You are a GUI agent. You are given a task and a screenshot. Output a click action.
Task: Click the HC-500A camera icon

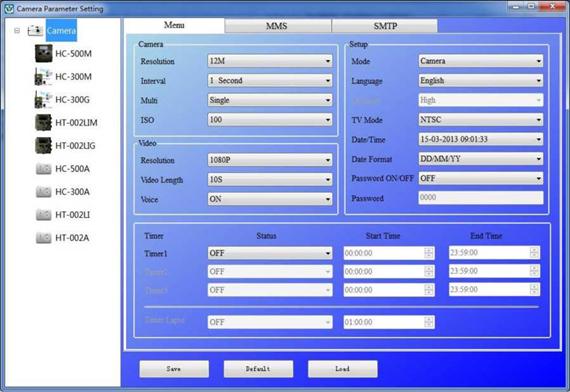coord(44,169)
